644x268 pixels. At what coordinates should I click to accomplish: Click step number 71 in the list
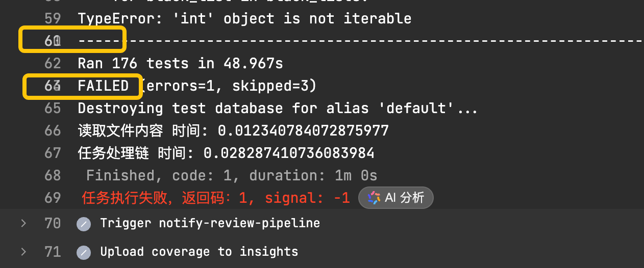(x=53, y=252)
